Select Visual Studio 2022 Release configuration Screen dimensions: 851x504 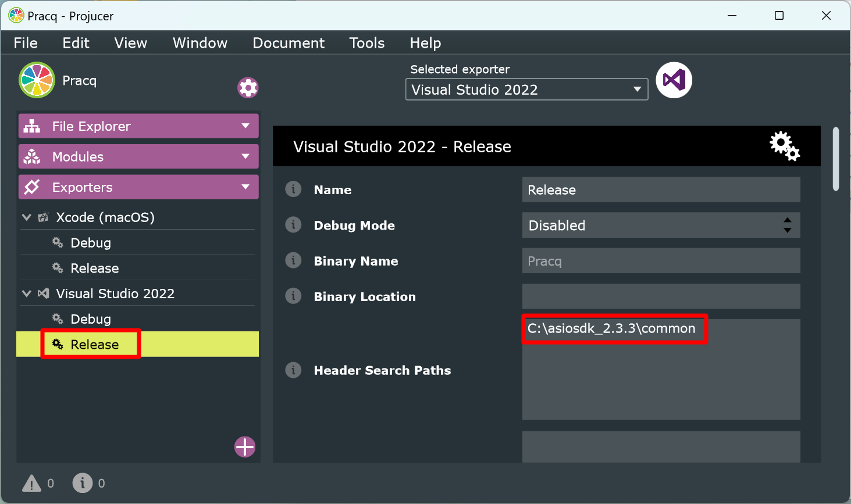click(x=137, y=344)
